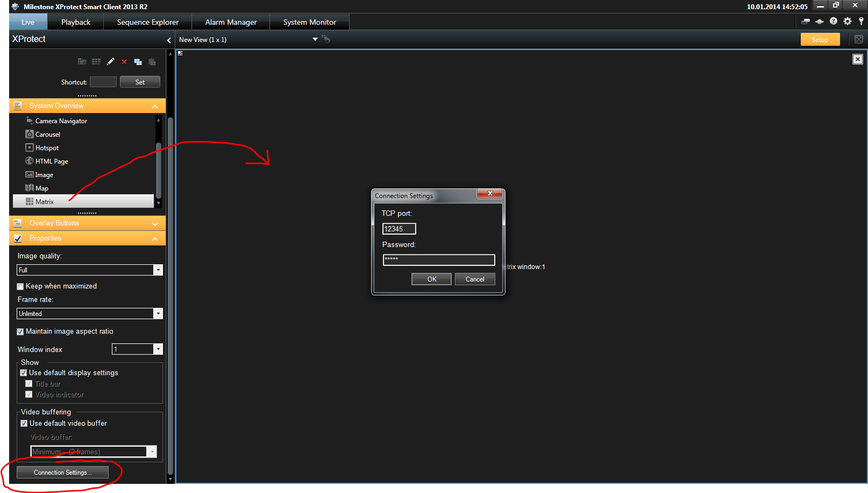Click the Hotspot icon
Image resolution: width=868 pixels, height=493 pixels.
30,147
